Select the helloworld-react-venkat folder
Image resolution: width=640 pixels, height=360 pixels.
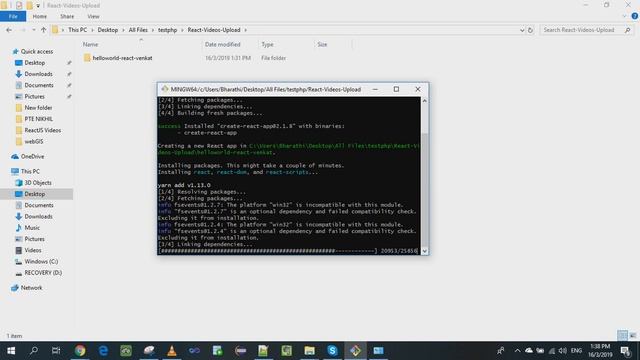(122, 58)
